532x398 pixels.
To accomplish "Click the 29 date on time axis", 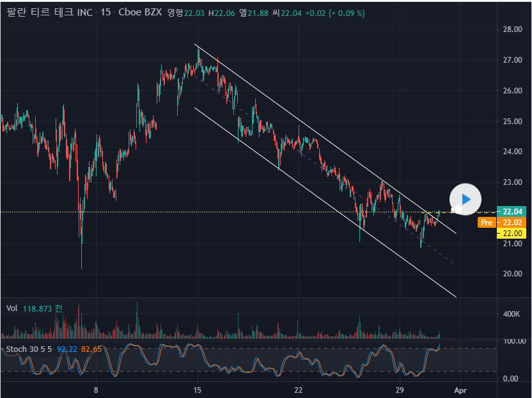I will pyautogui.click(x=400, y=390).
